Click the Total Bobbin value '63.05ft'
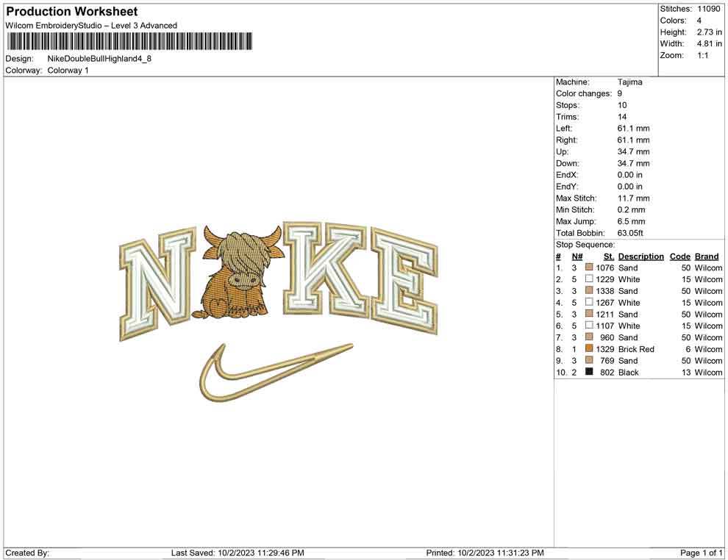This screenshot has width=728, height=560. 630,233
